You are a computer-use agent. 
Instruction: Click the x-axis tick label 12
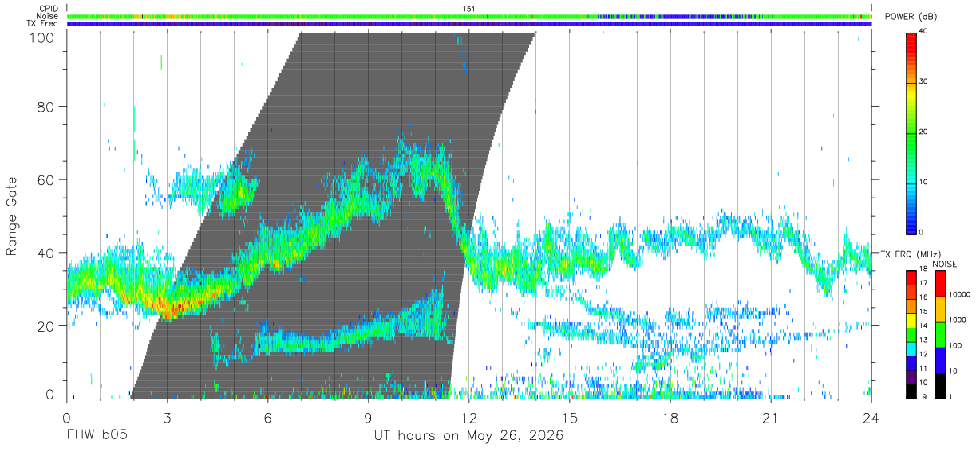pyautogui.click(x=469, y=419)
